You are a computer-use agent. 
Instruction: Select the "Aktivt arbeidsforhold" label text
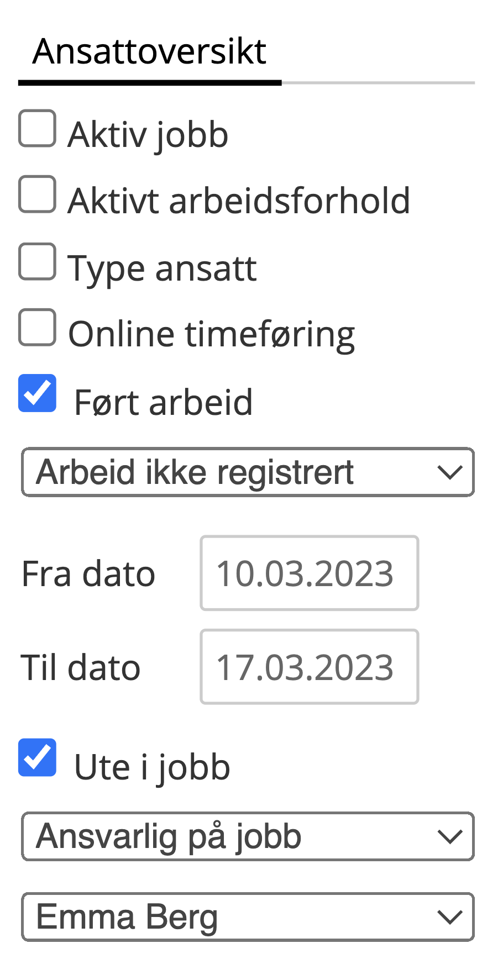point(239,201)
